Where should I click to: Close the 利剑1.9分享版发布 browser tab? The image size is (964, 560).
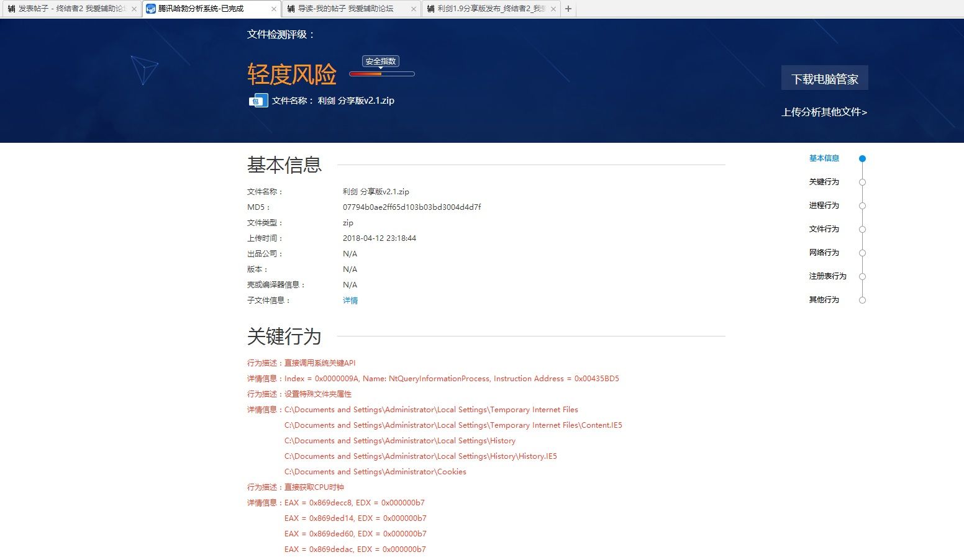(x=553, y=9)
